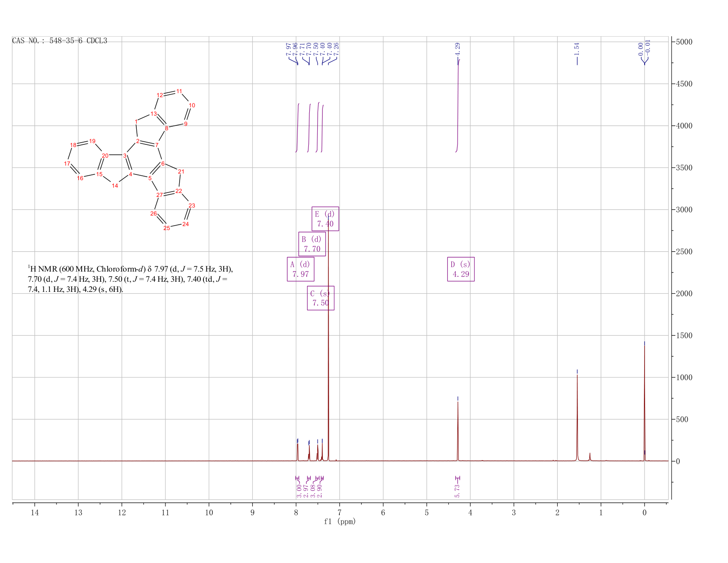Select the integral value 3.08
The width and height of the screenshot is (728, 563).
pyautogui.click(x=313, y=491)
